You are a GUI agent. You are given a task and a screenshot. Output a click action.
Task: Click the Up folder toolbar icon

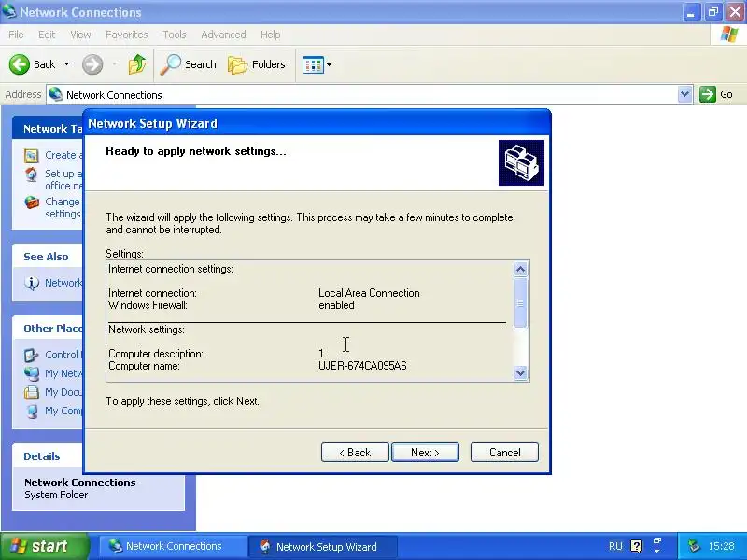(x=137, y=64)
